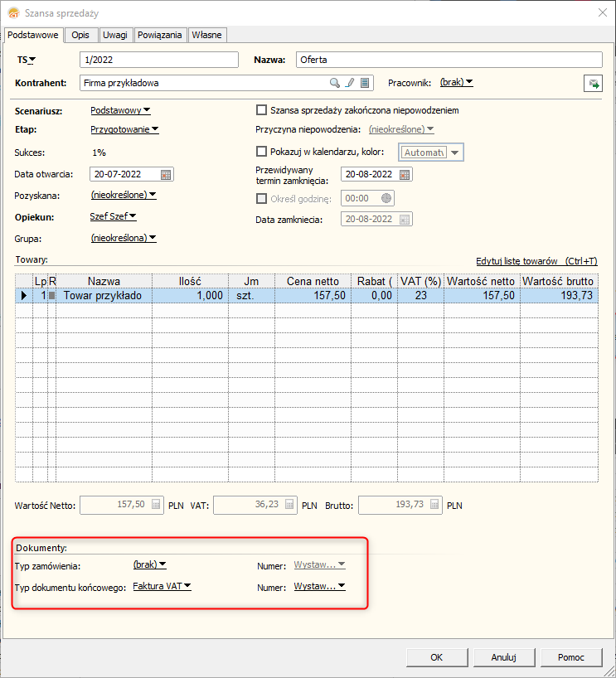This screenshot has width=616, height=678.
Task: Click the R column marker for Towar przykłado
Action: (52, 296)
